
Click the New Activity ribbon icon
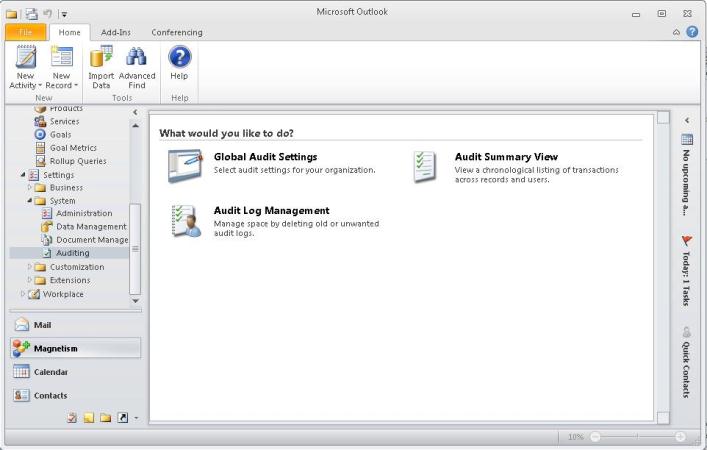pos(25,60)
